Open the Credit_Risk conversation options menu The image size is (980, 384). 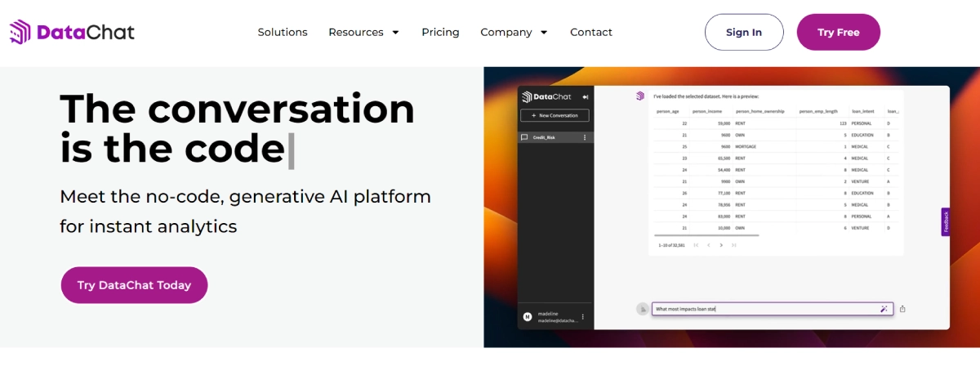pos(585,137)
